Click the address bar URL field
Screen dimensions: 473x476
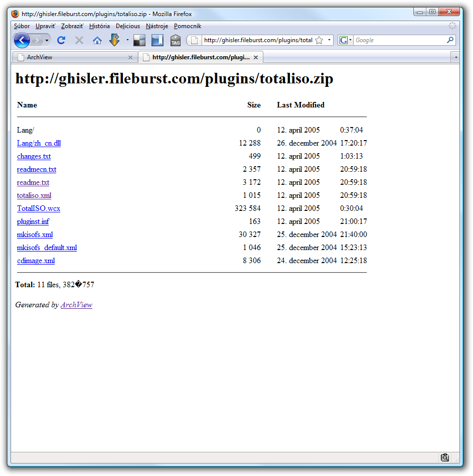[258, 40]
